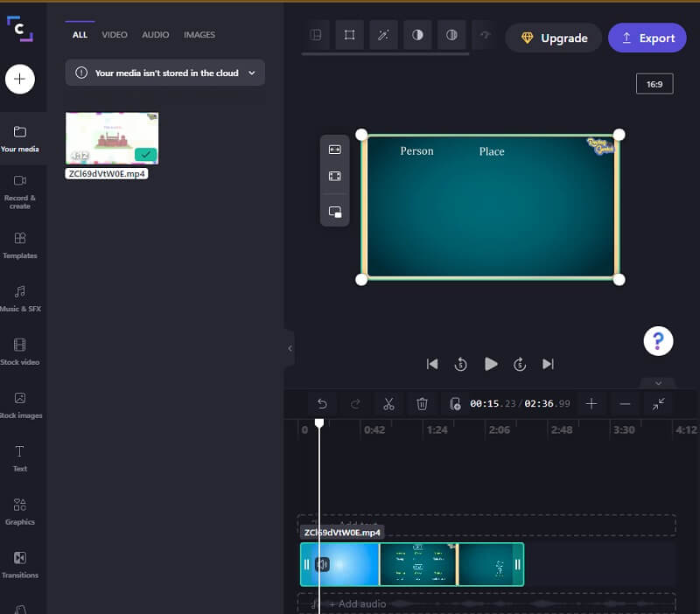700x614 pixels.
Task: Open the Text panel in the sidebar
Action: click(21, 455)
